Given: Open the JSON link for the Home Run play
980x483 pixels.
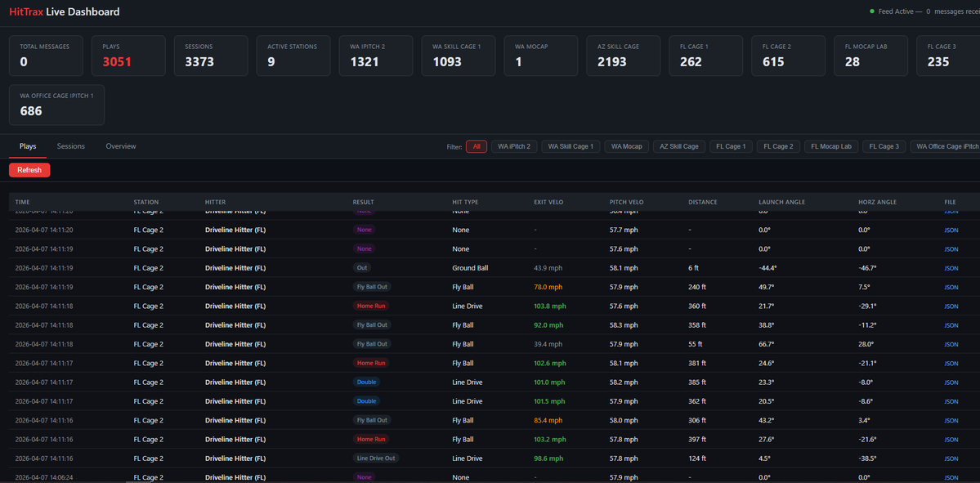Looking at the screenshot, I should tap(951, 306).
